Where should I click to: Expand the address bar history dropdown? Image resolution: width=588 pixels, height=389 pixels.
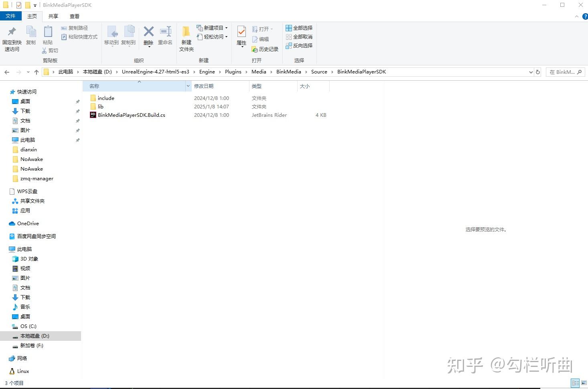click(531, 72)
